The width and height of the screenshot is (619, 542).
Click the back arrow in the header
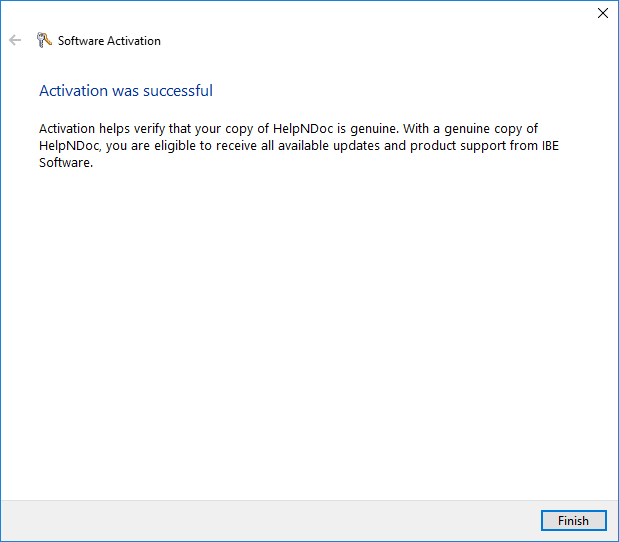(15, 40)
